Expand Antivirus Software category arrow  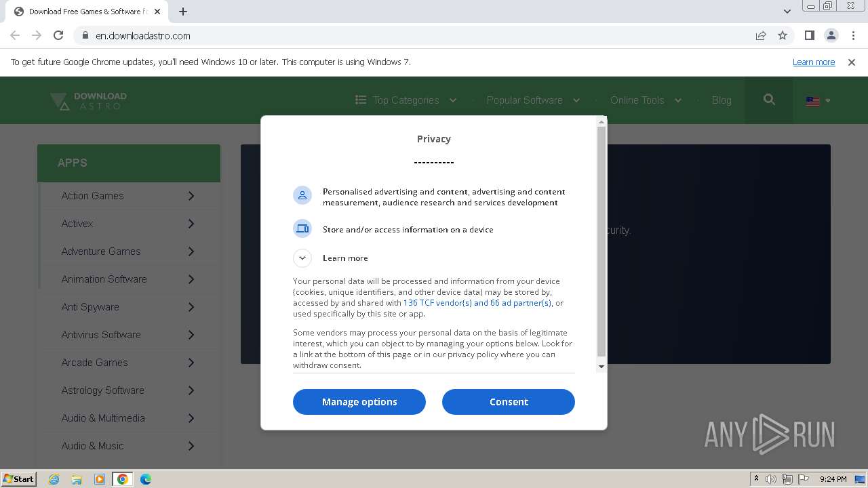tap(191, 335)
